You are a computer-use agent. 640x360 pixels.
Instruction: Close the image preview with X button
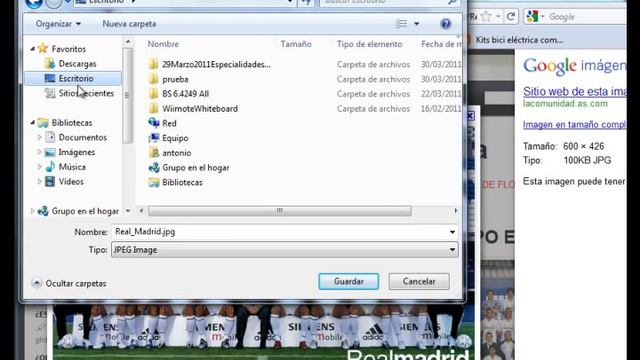tap(470, 116)
